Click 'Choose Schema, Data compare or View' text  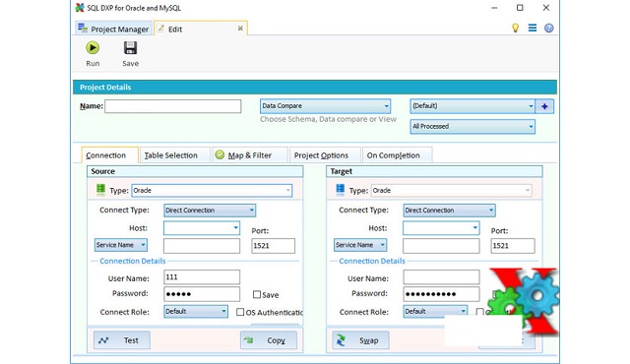click(328, 119)
